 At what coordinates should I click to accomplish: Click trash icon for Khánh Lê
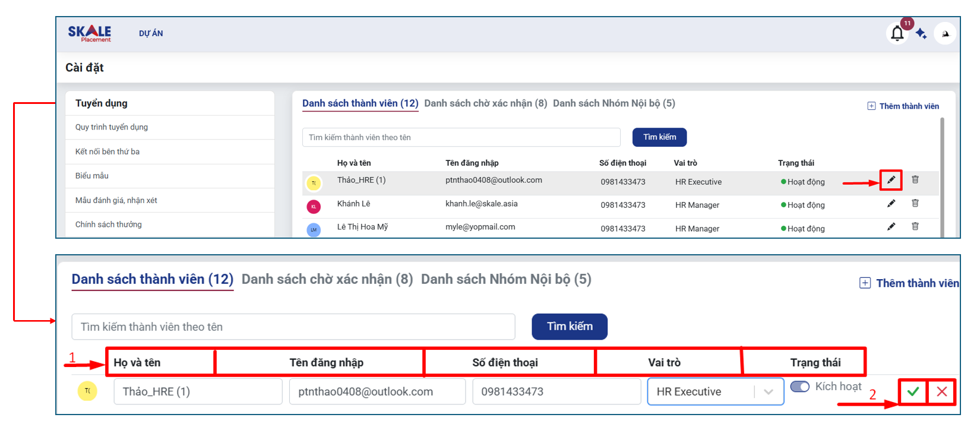(915, 204)
